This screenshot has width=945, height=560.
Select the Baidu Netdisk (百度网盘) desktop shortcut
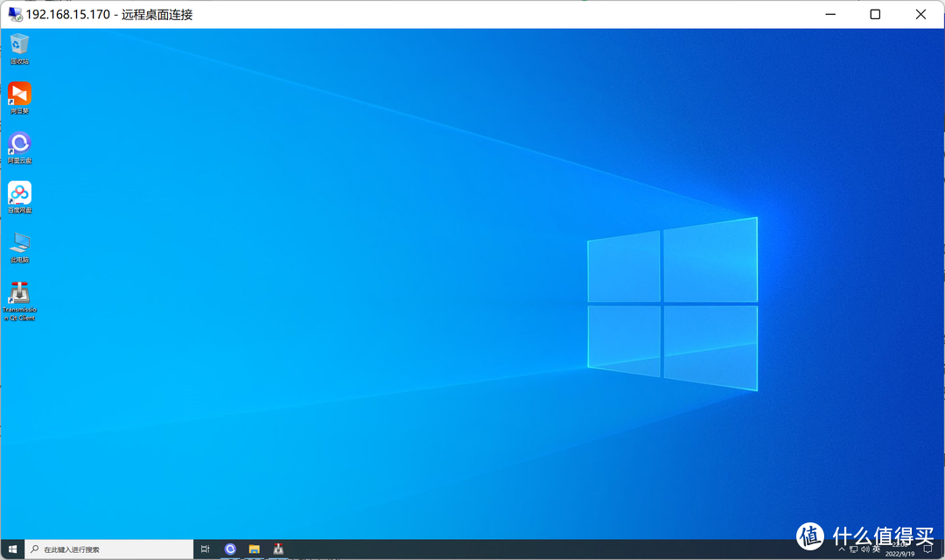click(x=19, y=198)
